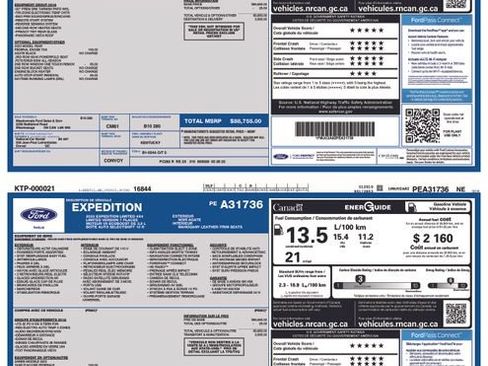This screenshot has width=488, height=366.
Task: Click the '$ 2 160' annual fuel cost
Action: [433, 238]
